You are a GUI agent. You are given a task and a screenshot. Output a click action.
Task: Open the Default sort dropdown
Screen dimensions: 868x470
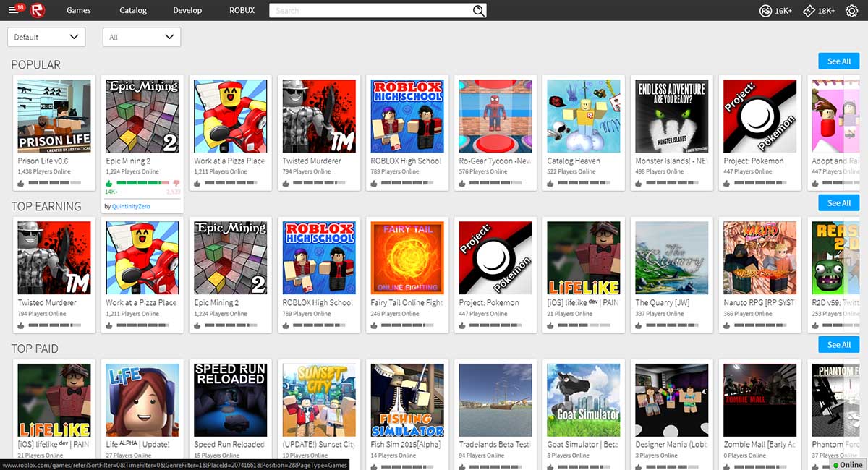(x=46, y=37)
